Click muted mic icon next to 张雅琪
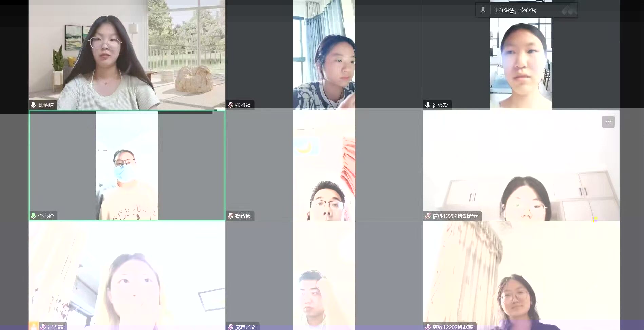Screen dimensions: 644x330 (231, 105)
